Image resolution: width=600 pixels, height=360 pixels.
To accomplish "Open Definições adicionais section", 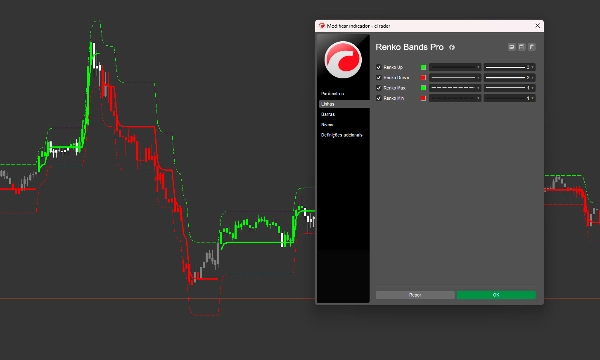I will (341, 135).
